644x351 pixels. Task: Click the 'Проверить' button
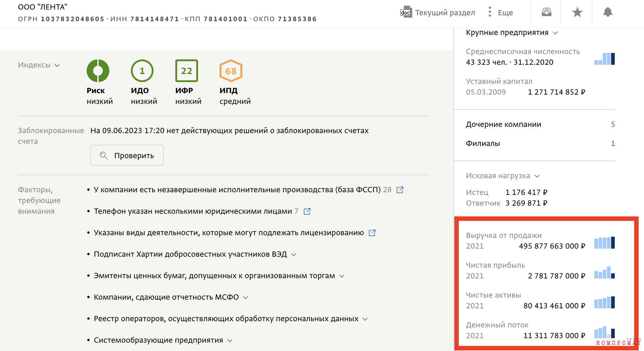[127, 155]
